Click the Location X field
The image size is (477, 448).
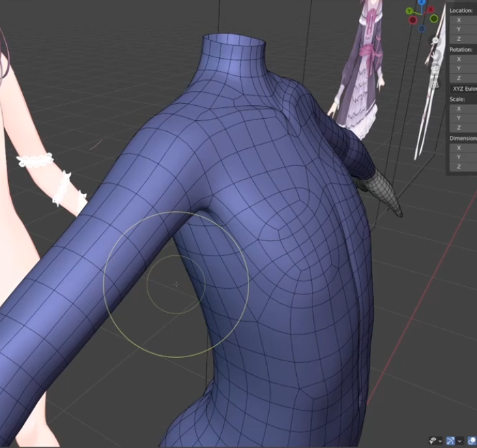click(463, 20)
